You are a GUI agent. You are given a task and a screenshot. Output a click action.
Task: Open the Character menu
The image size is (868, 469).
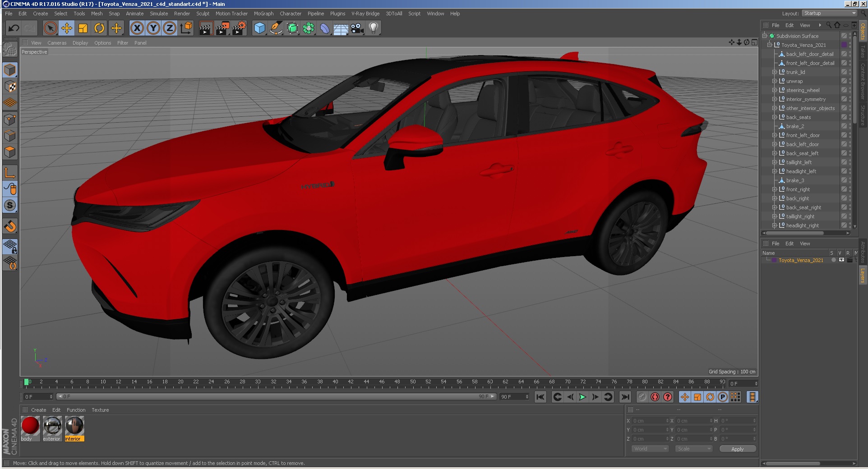pyautogui.click(x=290, y=14)
